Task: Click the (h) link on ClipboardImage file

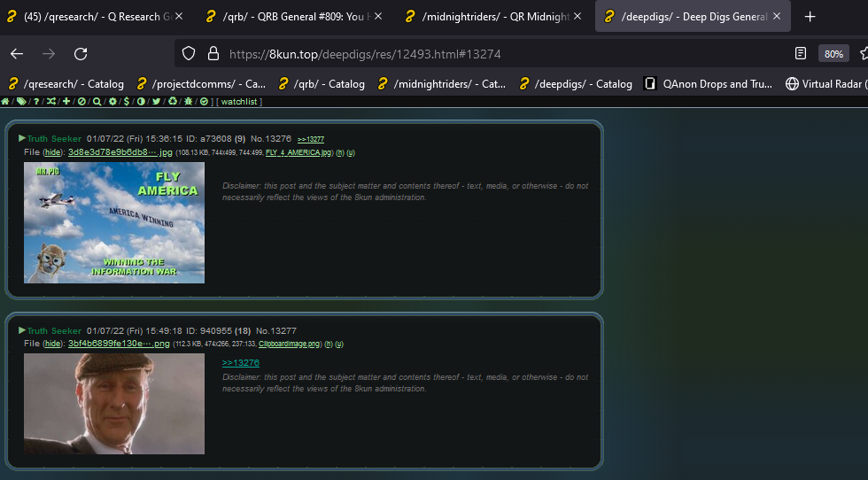Action: tap(329, 345)
